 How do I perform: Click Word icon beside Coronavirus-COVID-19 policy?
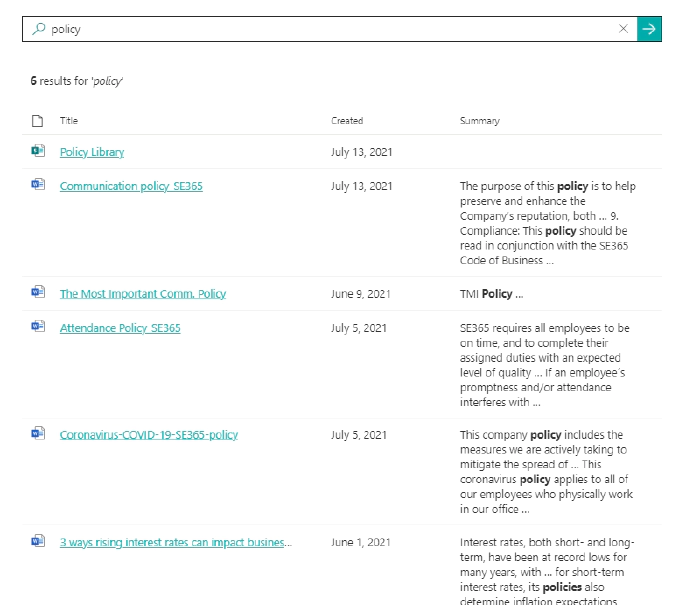pyautogui.click(x=38, y=433)
